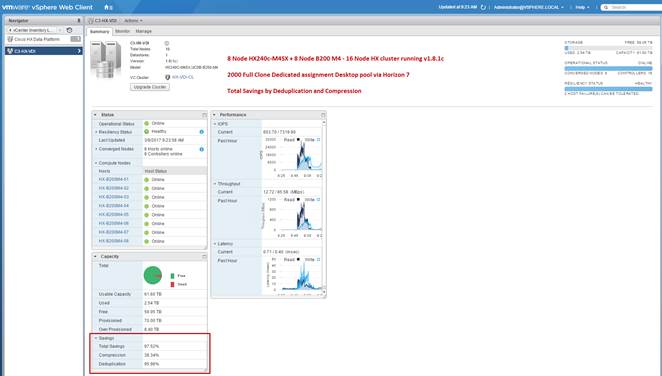
Task: Open the Actions dropdown menu
Action: pyautogui.click(x=133, y=20)
